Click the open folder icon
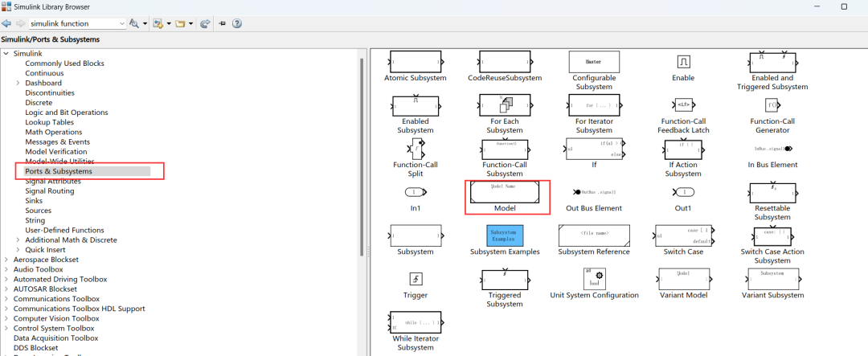This screenshot has height=356, width=868. coord(180,24)
